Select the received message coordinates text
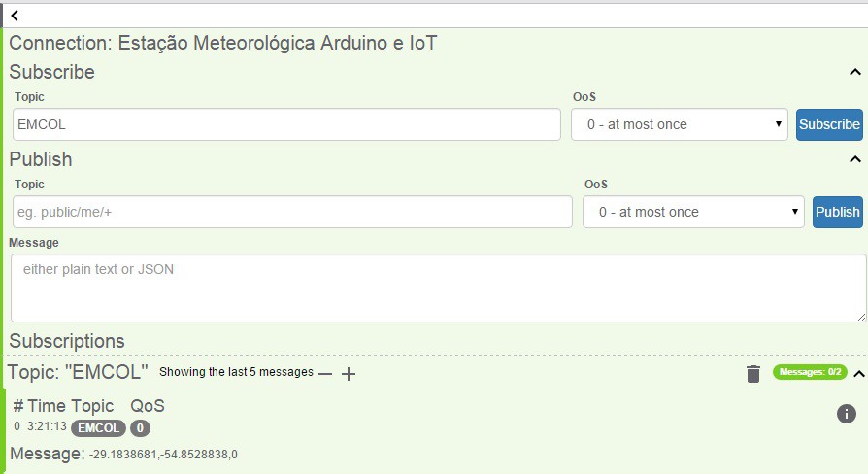Image resolution: width=868 pixels, height=474 pixels. tap(163, 455)
